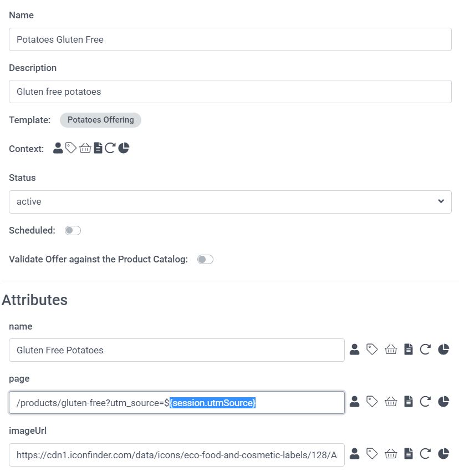Click the basket icon beside the imageUrl attribute
This screenshot has height=476, width=459.
(391, 454)
